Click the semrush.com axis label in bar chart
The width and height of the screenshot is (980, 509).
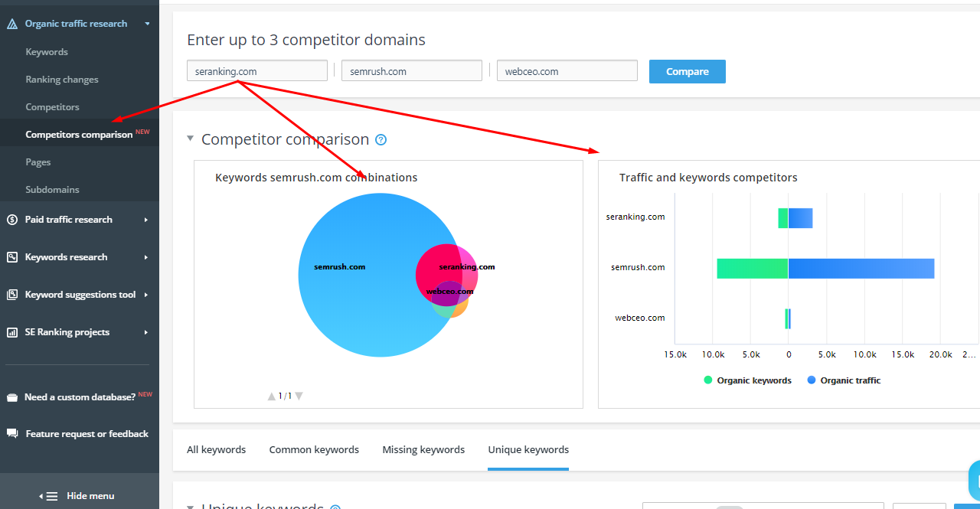638,268
